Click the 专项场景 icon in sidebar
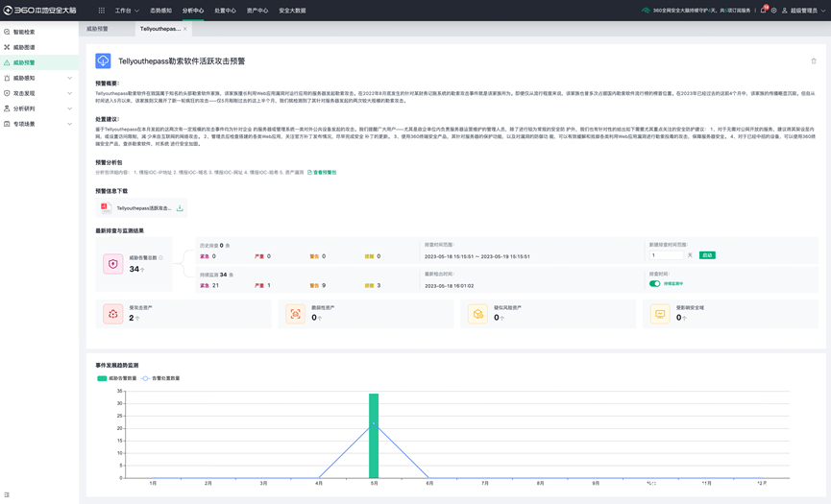This screenshot has width=831, height=504. 7,124
